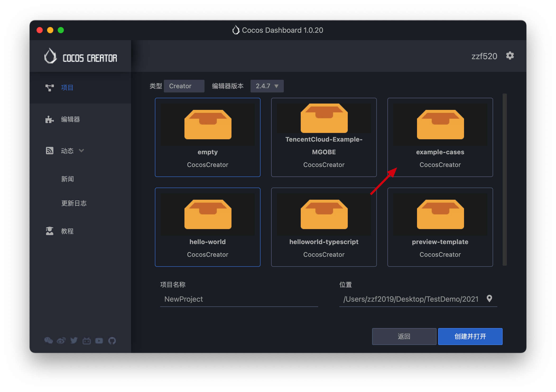
Task: Click the YouTube play icon
Action: [x=99, y=341]
